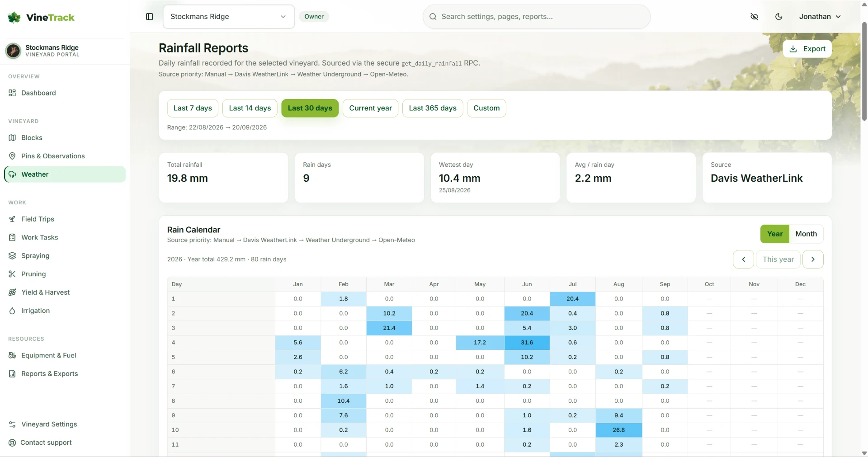Viewport: 868px width, 457px height.
Task: Click the 21.4 cell for March 3
Action: click(x=389, y=328)
